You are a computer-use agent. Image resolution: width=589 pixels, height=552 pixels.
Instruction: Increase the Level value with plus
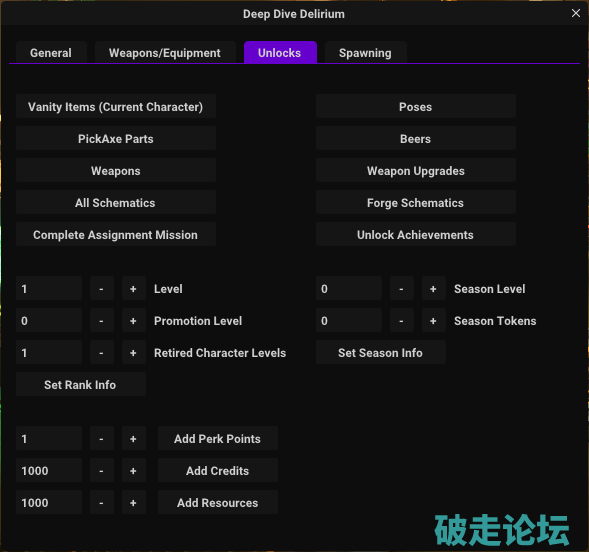pyautogui.click(x=133, y=288)
